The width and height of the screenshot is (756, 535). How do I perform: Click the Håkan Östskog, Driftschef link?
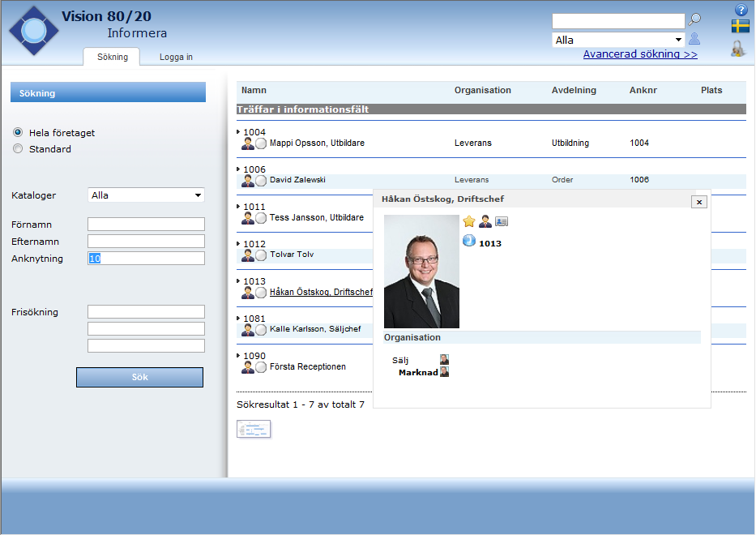click(x=321, y=292)
